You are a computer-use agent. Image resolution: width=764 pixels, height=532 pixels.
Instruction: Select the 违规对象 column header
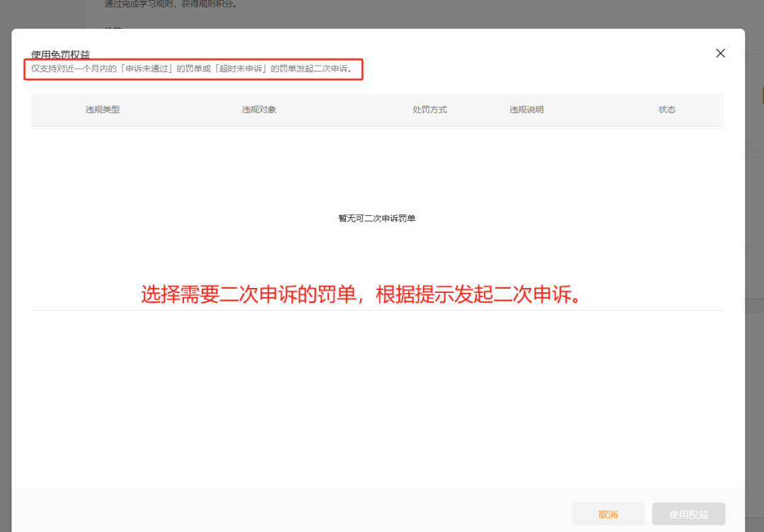tap(259, 110)
